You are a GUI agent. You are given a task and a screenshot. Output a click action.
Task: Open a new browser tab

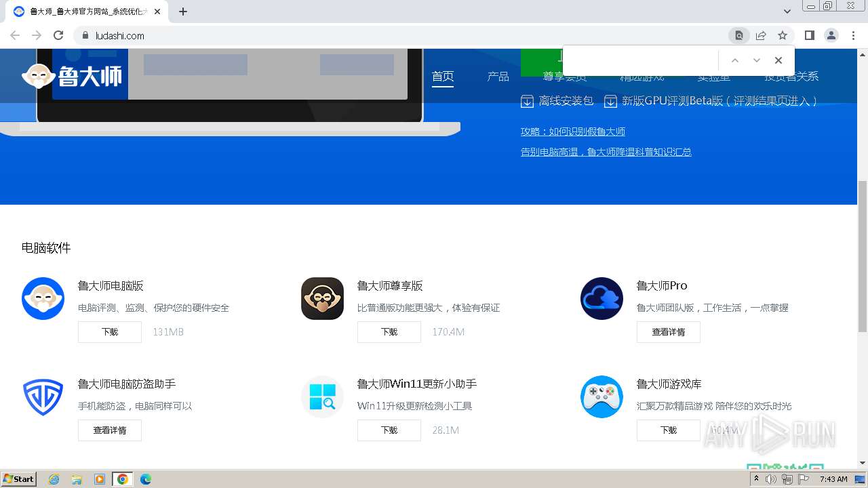pyautogui.click(x=183, y=12)
